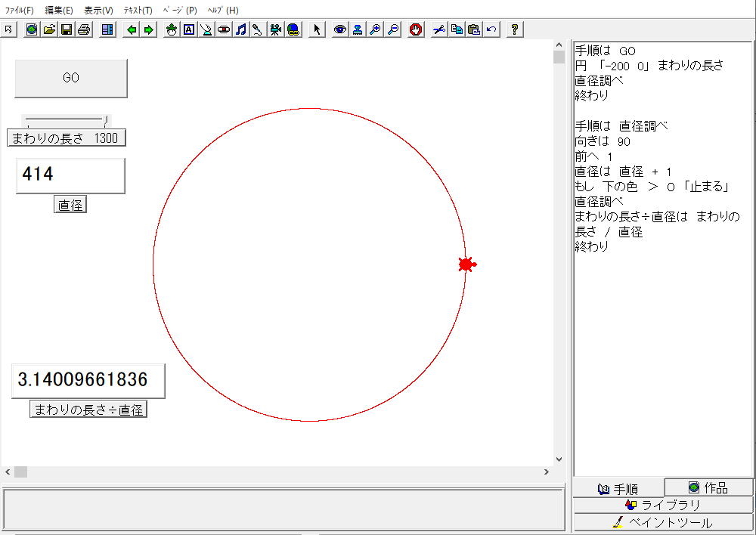Click the zoom in magnifier icon
Screen dimensions: 756x535
pos(375,29)
